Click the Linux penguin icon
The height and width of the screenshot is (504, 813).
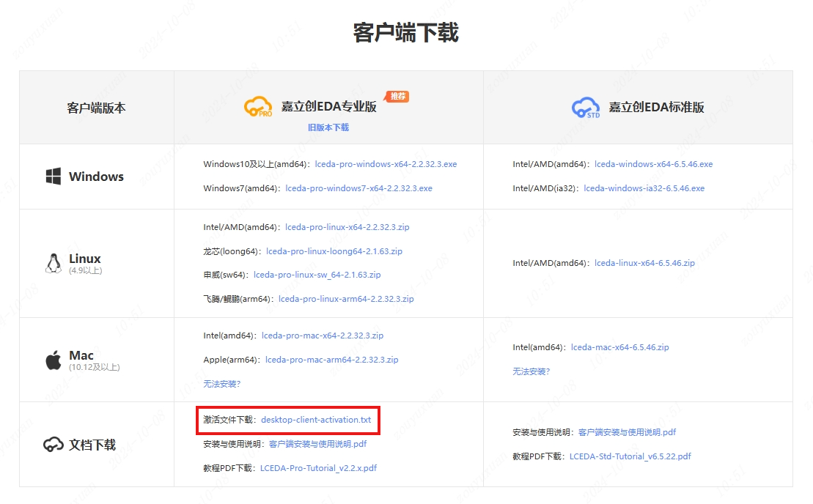click(x=53, y=263)
